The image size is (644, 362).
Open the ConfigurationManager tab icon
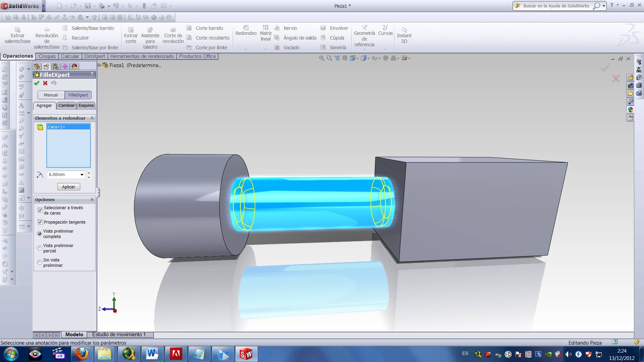click(56, 66)
